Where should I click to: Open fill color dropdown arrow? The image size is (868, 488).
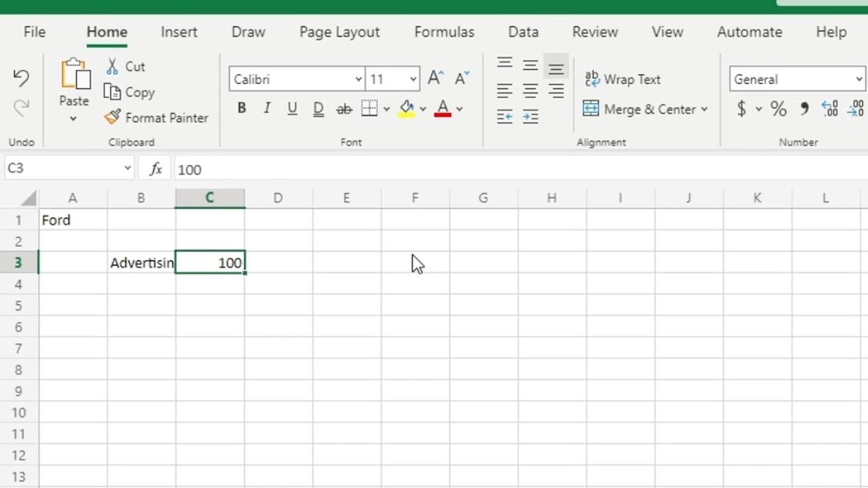tap(423, 109)
